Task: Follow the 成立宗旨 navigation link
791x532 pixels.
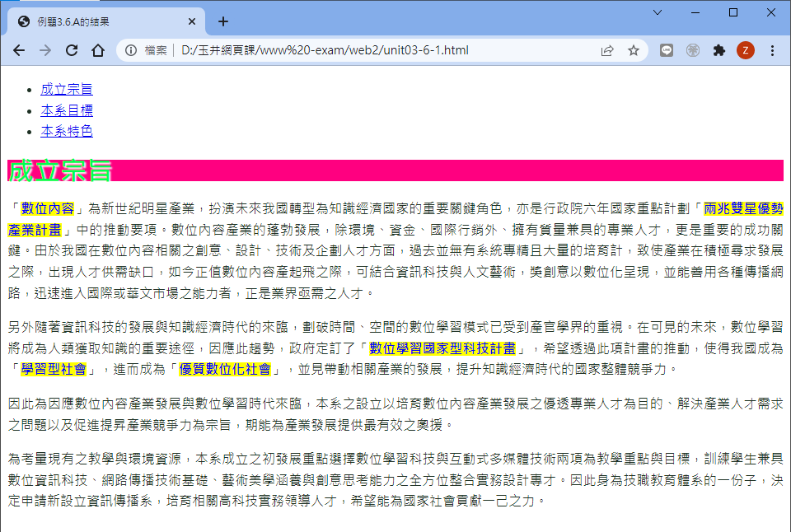Action: pos(67,89)
